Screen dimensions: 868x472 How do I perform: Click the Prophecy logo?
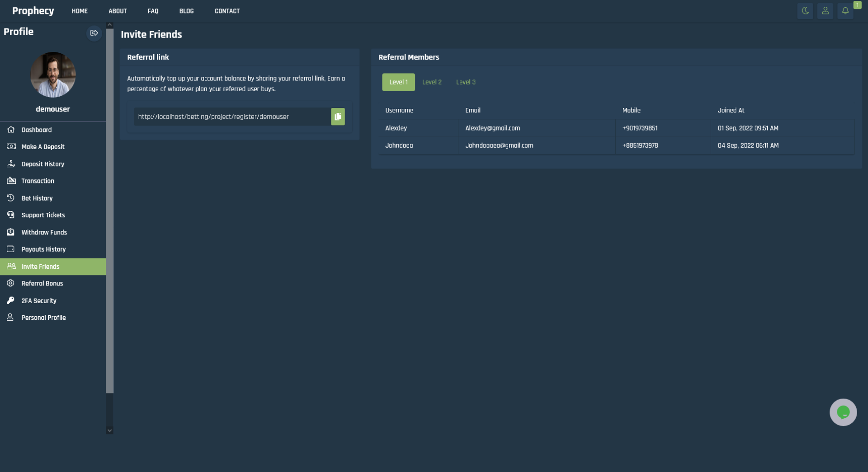click(33, 11)
